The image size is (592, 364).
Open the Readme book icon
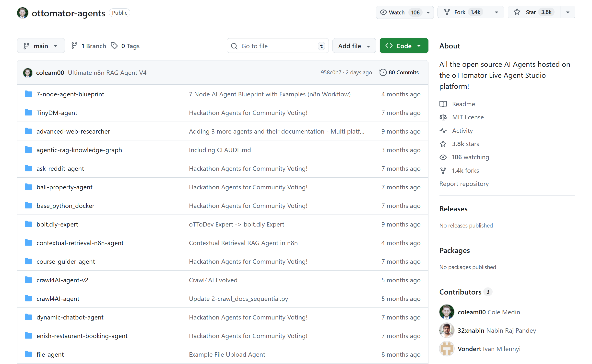point(443,104)
